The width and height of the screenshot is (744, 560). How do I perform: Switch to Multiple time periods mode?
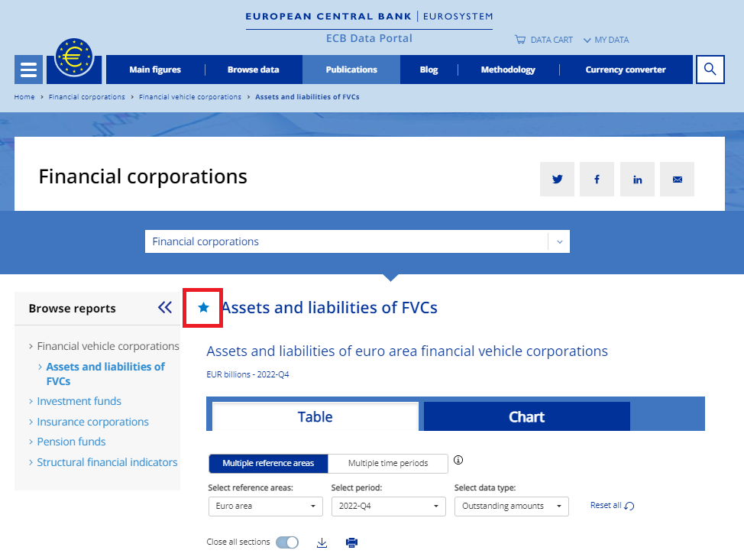tap(387, 463)
